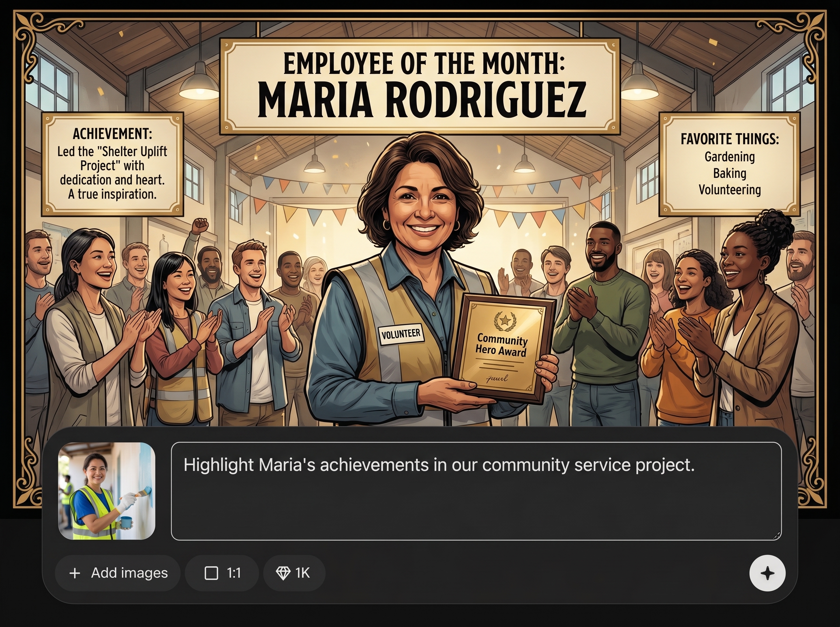Click the VOLUNTEER name badge on vest
The height and width of the screenshot is (627, 840).
click(401, 334)
